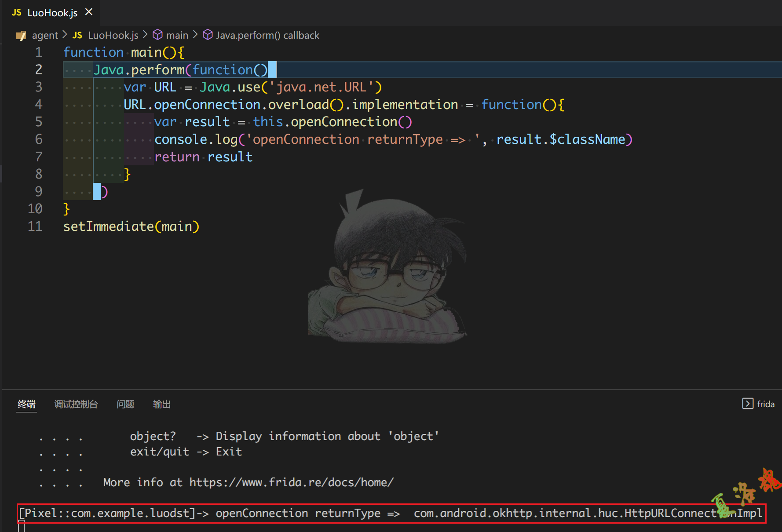Expand the chevron after main in the breadcrumb
The height and width of the screenshot is (532, 782).
[195, 35]
